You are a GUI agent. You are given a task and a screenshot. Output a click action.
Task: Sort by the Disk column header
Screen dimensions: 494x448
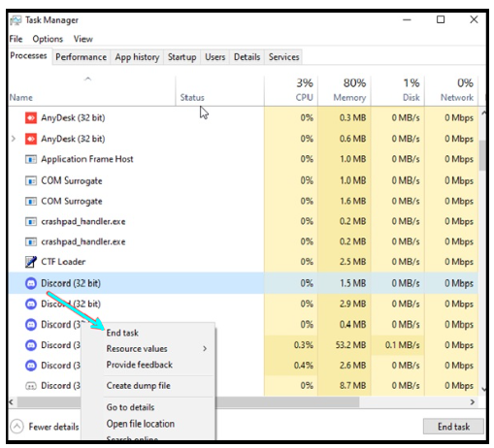pos(398,90)
